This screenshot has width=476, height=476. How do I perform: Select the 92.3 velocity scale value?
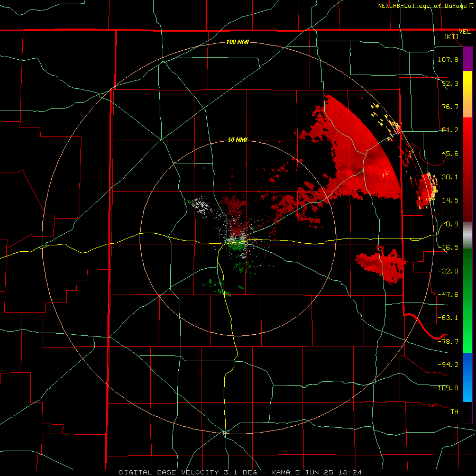[450, 83]
